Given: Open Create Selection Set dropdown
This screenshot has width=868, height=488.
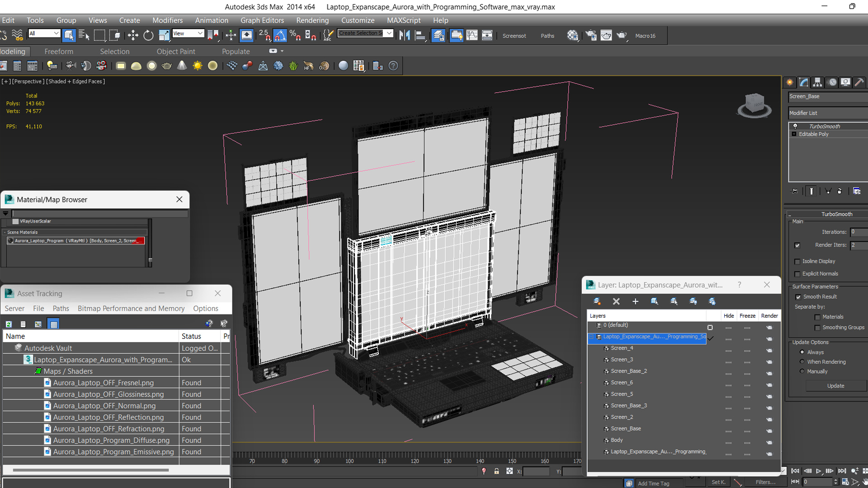Looking at the screenshot, I should 365,33.
